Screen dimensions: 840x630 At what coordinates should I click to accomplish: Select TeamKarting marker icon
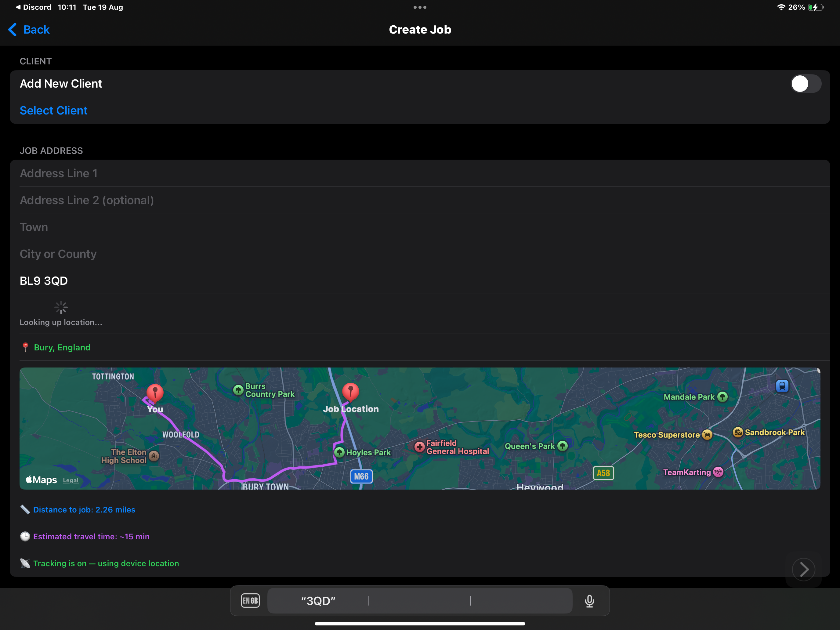[x=718, y=472]
